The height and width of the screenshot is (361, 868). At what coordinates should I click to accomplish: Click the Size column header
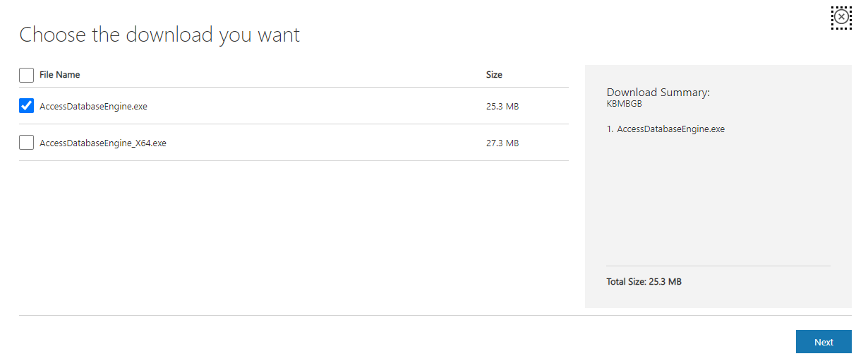click(x=494, y=75)
